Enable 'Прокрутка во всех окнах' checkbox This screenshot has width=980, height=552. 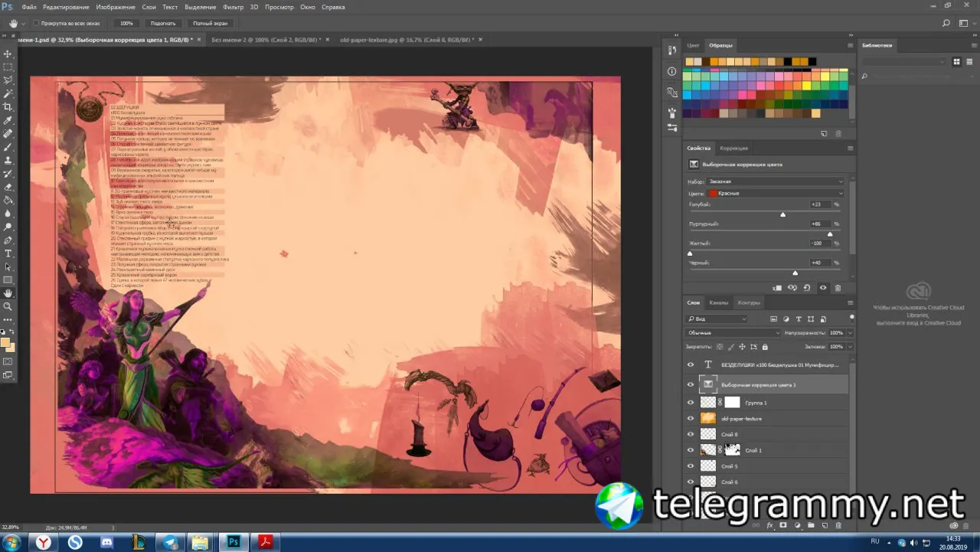point(36,23)
